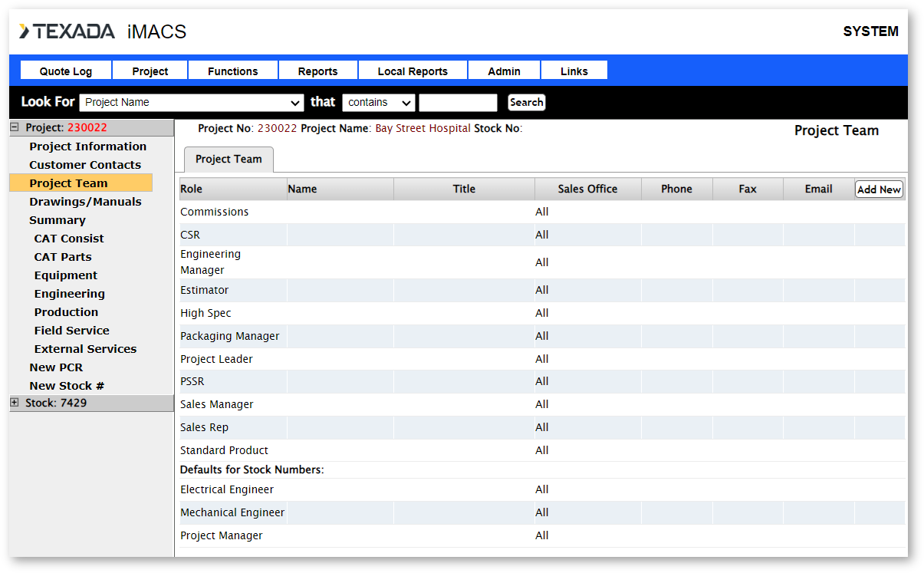Select Drawings/Manuals in the sidebar
Screen dimensions: 924x573
[x=85, y=202]
